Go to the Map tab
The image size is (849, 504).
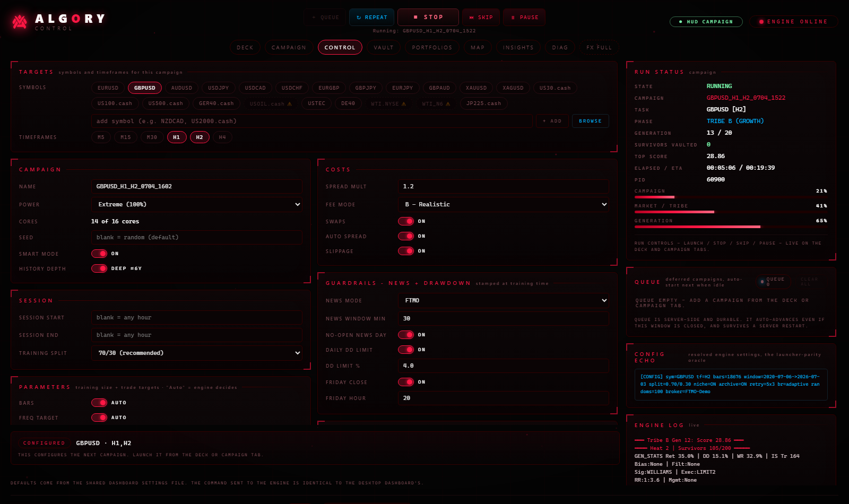tap(478, 48)
